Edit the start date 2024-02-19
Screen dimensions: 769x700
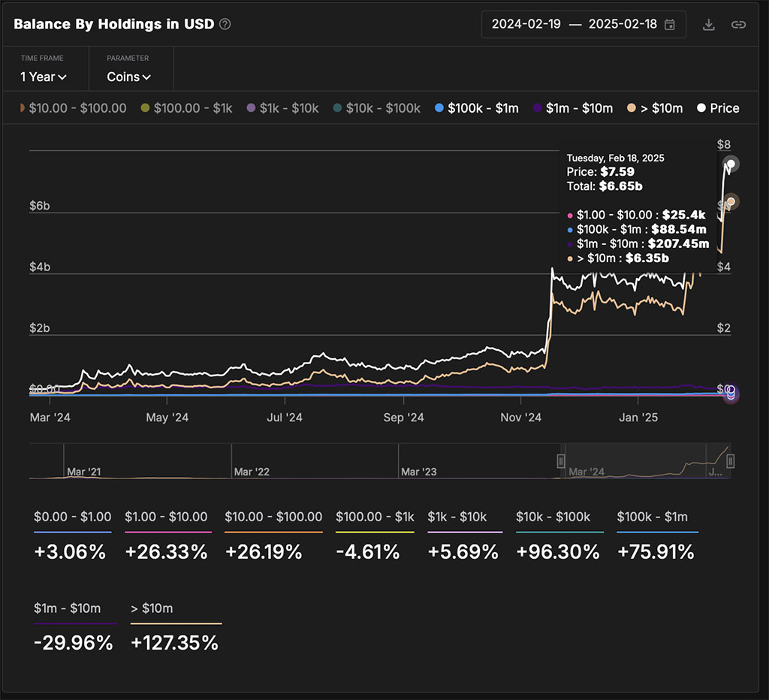526,24
